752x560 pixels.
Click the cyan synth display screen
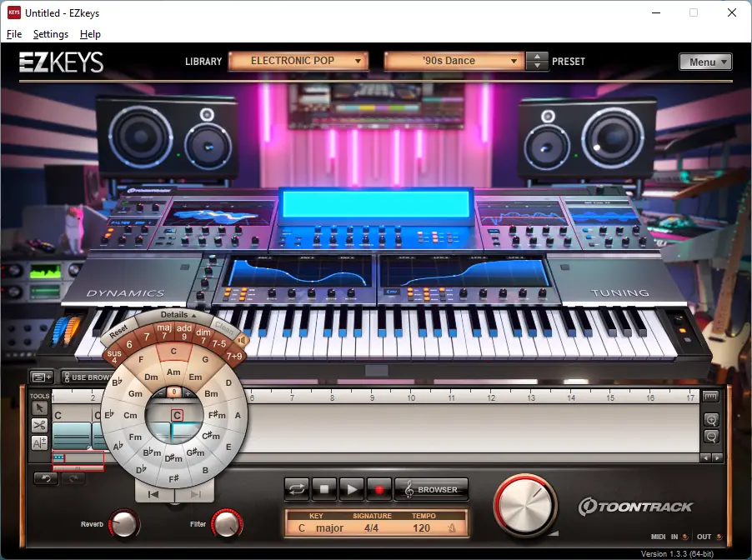pos(376,204)
